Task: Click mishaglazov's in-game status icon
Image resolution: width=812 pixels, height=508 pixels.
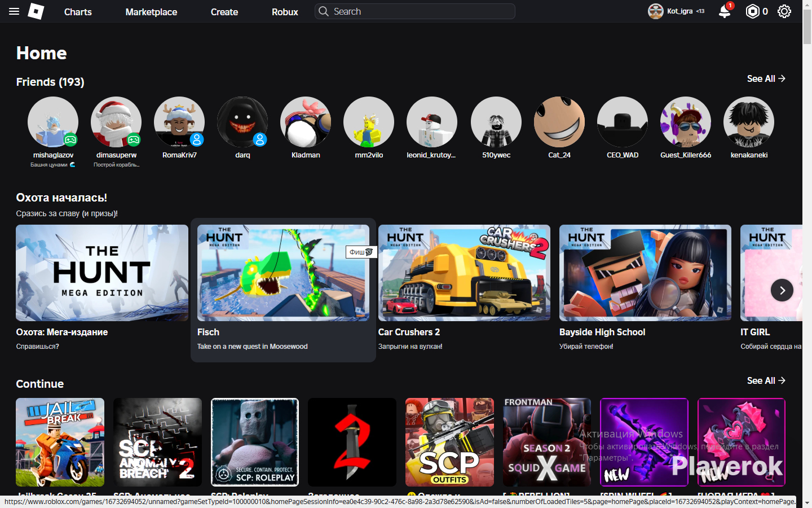Action: click(x=70, y=139)
